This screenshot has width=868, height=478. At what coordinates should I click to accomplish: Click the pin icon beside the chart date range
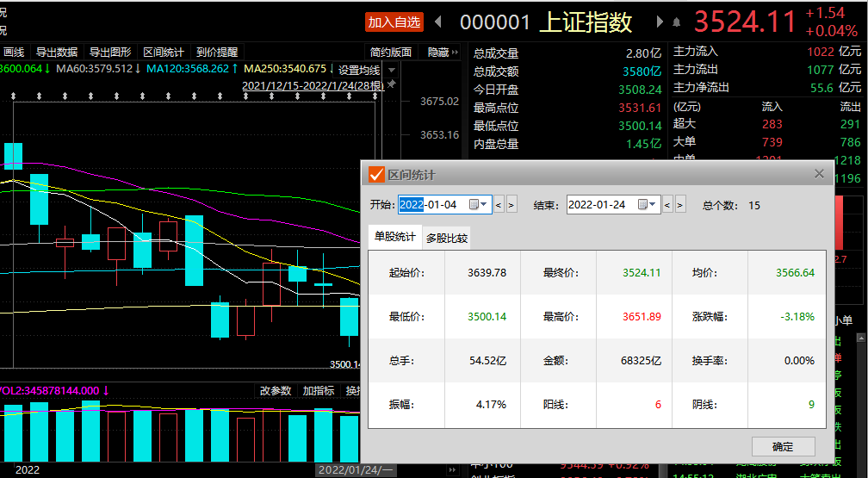click(392, 84)
